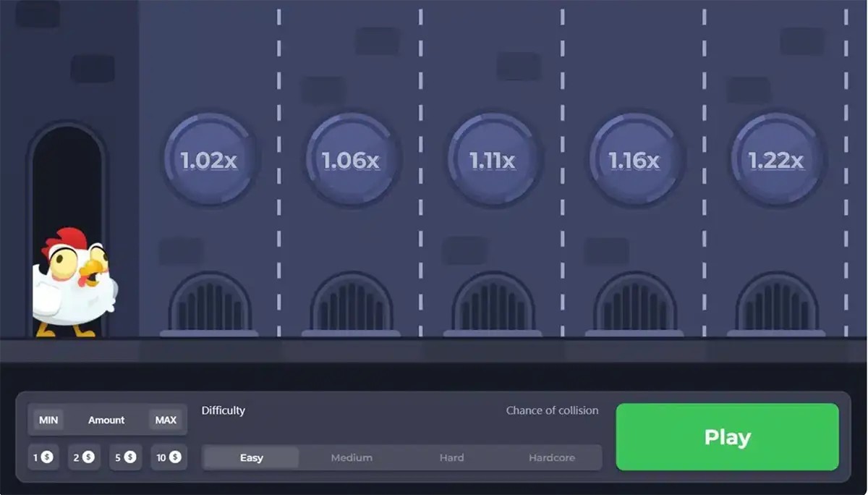Image resolution: width=868 pixels, height=495 pixels.
Task: Pick the 5 dollar bet chip
Action: [x=126, y=457]
